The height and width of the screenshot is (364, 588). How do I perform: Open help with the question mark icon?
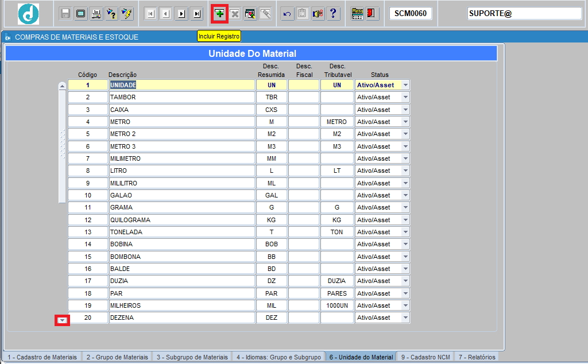(x=333, y=14)
